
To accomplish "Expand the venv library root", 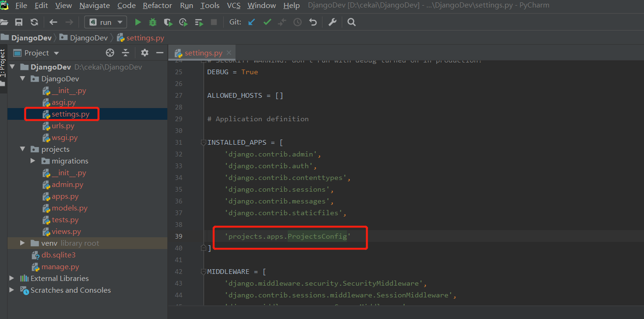I will [x=23, y=243].
